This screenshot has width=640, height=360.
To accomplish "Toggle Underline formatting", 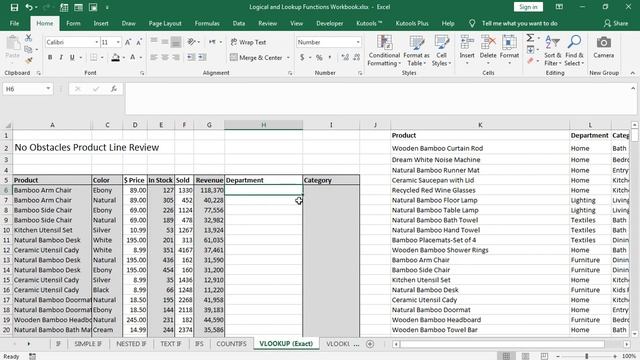I will tap(72, 58).
